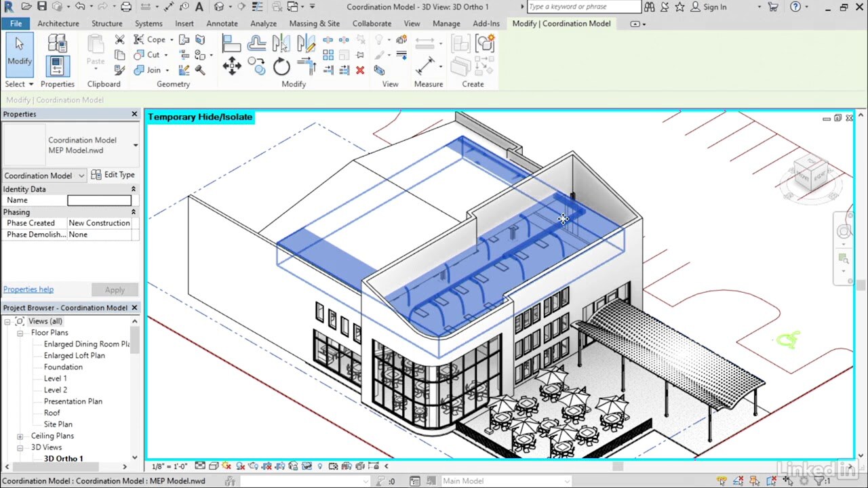
Task: Click the Edit Type button in Properties
Action: pyautogui.click(x=113, y=175)
